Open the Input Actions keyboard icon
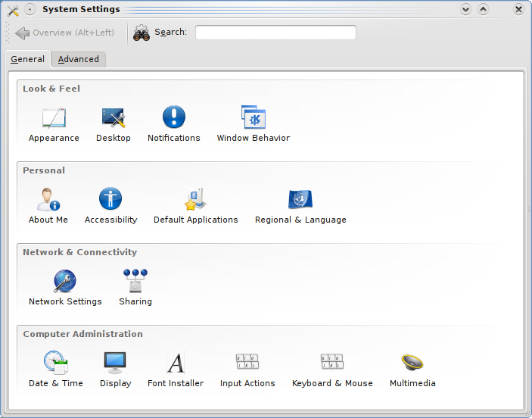Image resolution: width=532 pixels, height=418 pixels. (x=247, y=361)
